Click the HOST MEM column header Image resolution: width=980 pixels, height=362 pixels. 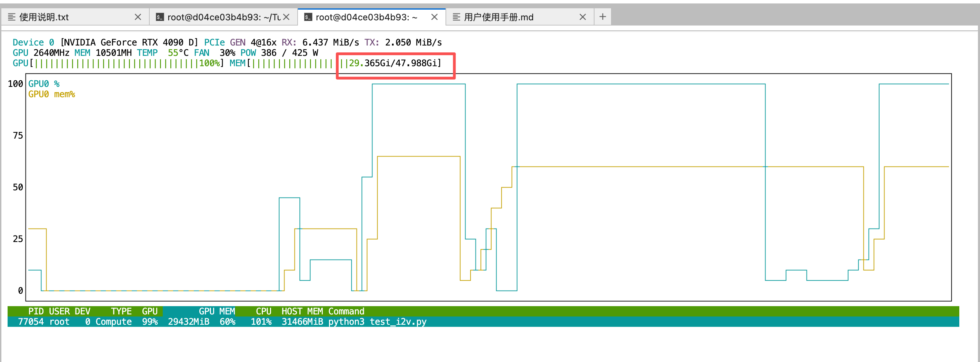coord(302,311)
